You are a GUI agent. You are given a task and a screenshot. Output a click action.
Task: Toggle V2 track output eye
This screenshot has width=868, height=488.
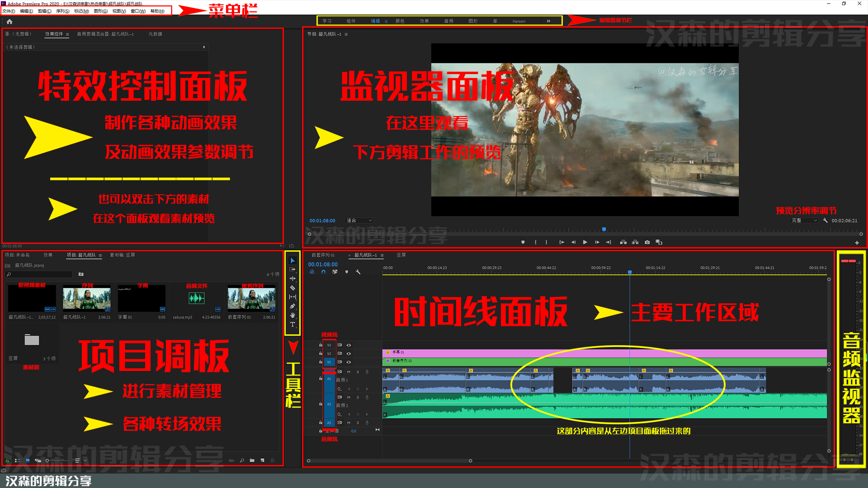pyautogui.click(x=349, y=353)
